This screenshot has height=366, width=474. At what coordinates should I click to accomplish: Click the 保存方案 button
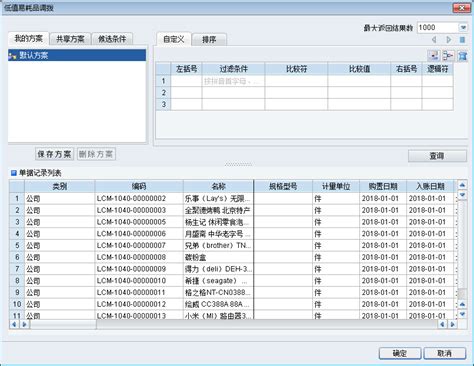(54, 154)
